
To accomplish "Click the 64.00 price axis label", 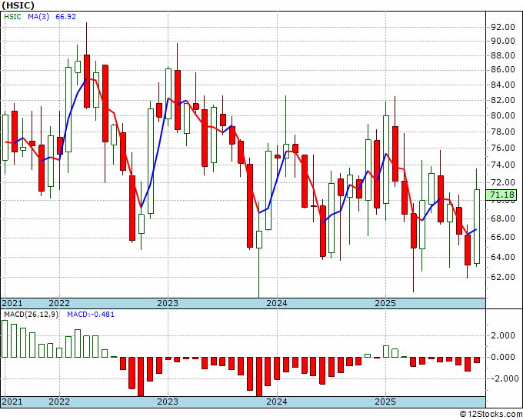I will coord(503,257).
